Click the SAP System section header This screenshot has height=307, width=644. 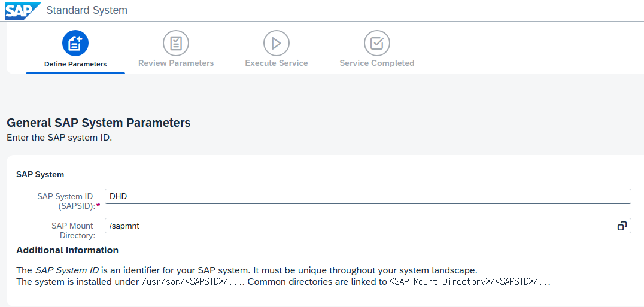[x=40, y=174]
